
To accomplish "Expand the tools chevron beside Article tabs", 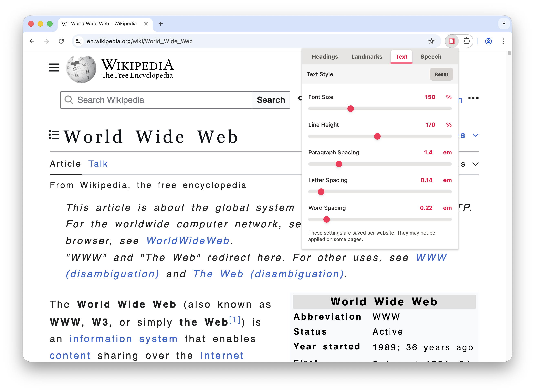I will [x=476, y=164].
